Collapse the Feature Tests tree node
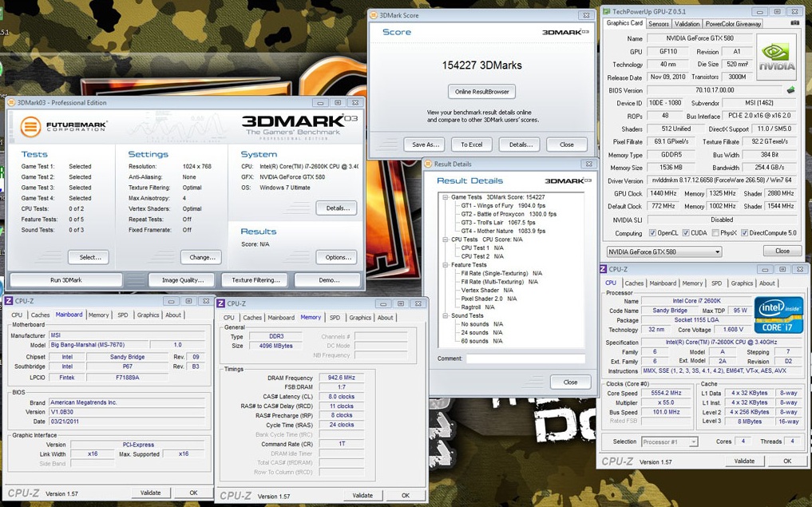 pos(446,265)
